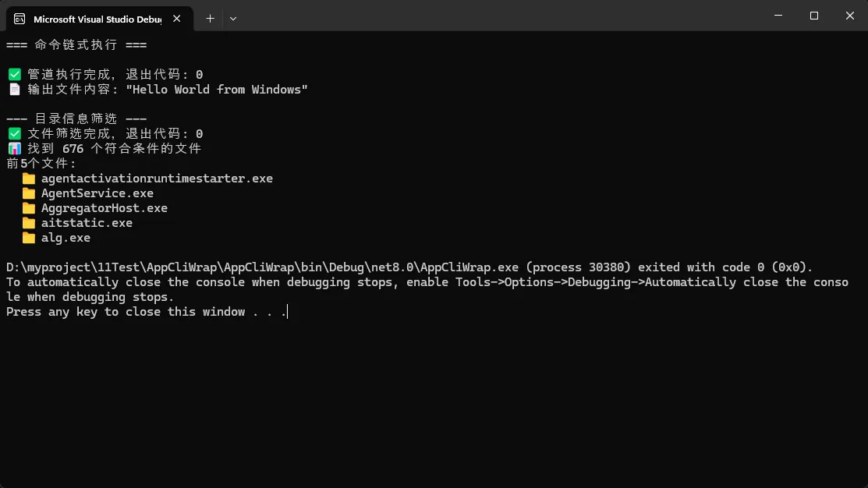Image resolution: width=868 pixels, height=488 pixels.
Task: Click the "Press any key to close" line
Action: [x=147, y=312]
